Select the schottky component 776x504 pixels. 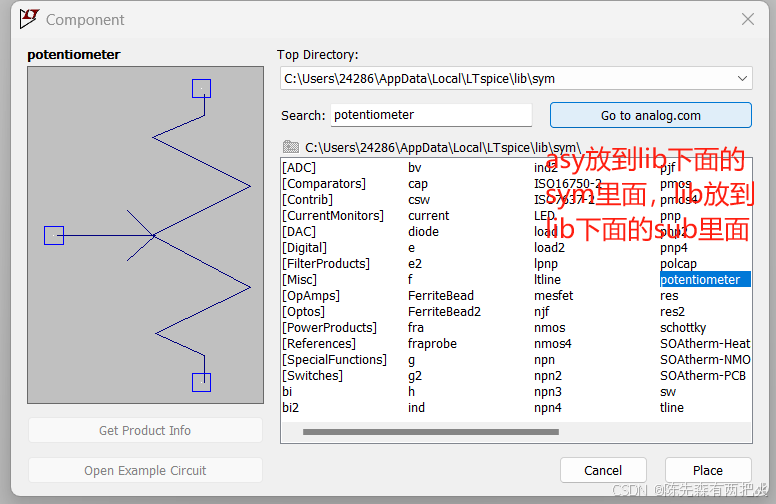683,328
